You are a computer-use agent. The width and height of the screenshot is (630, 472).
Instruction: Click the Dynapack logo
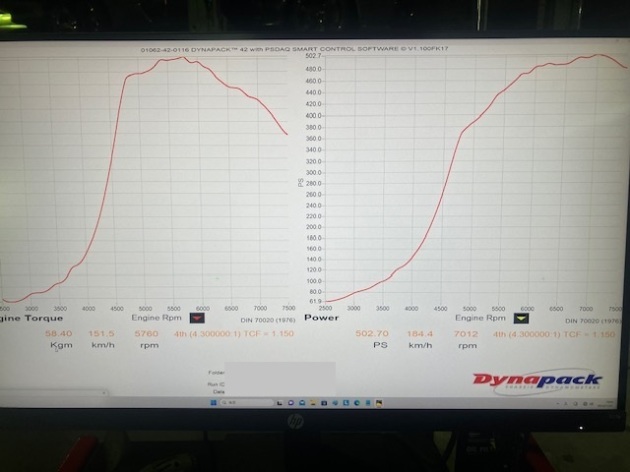coord(537,381)
